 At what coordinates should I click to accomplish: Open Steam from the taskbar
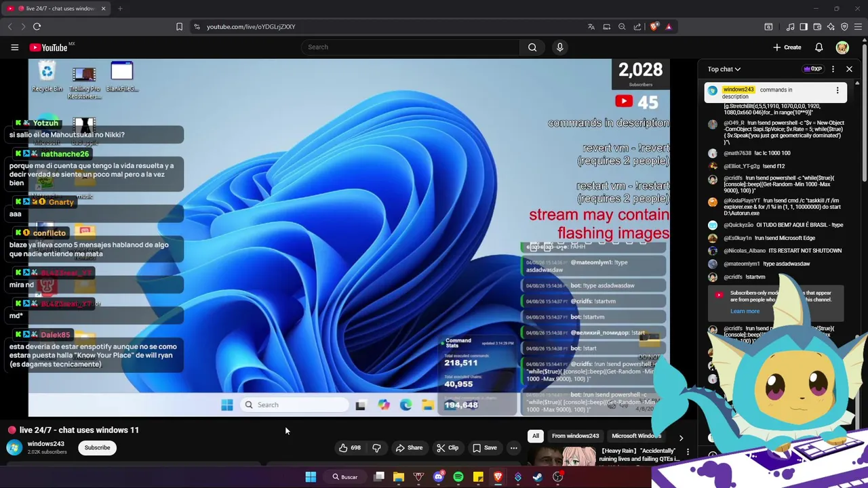tap(538, 477)
